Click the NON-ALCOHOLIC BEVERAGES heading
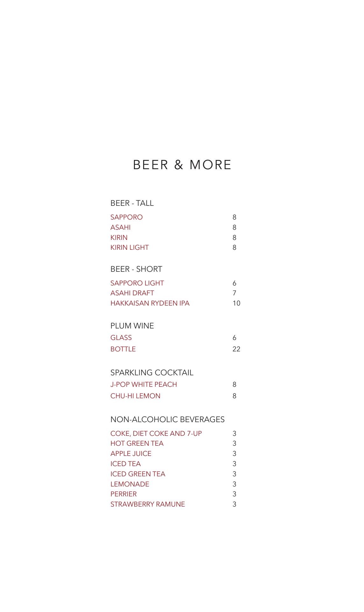 click(x=167, y=420)
